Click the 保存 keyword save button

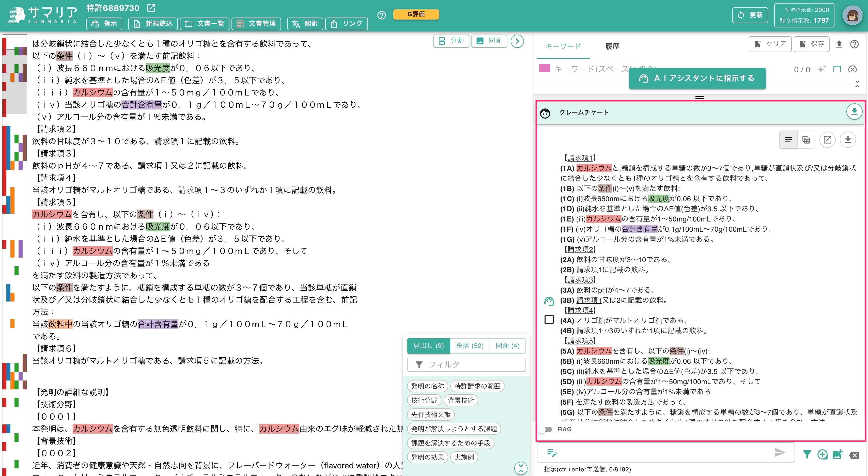tap(811, 44)
